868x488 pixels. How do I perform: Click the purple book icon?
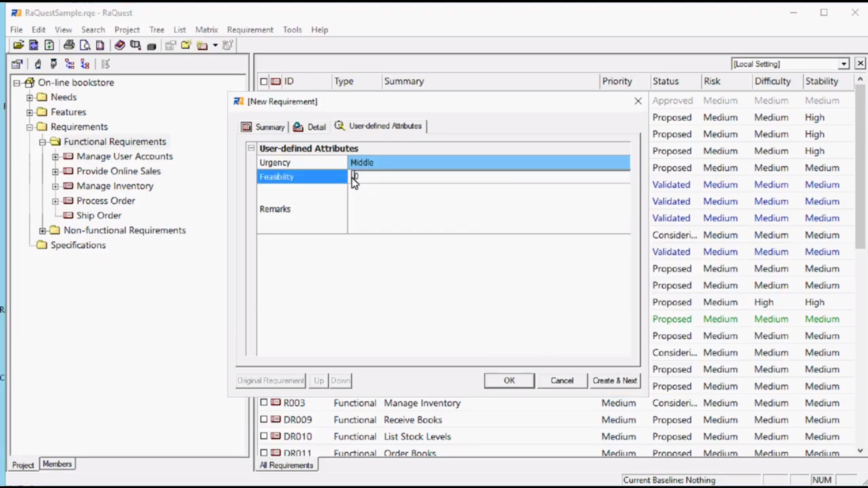119,45
